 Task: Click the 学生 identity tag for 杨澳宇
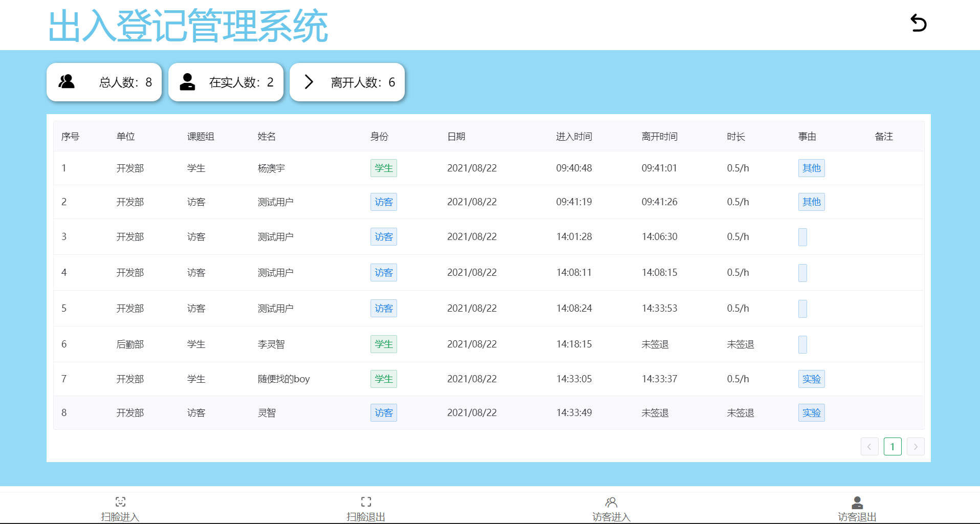384,168
